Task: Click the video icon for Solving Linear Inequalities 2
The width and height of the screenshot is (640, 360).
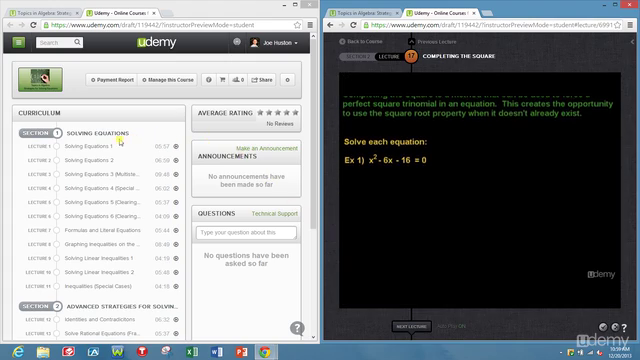Action: tap(176, 272)
